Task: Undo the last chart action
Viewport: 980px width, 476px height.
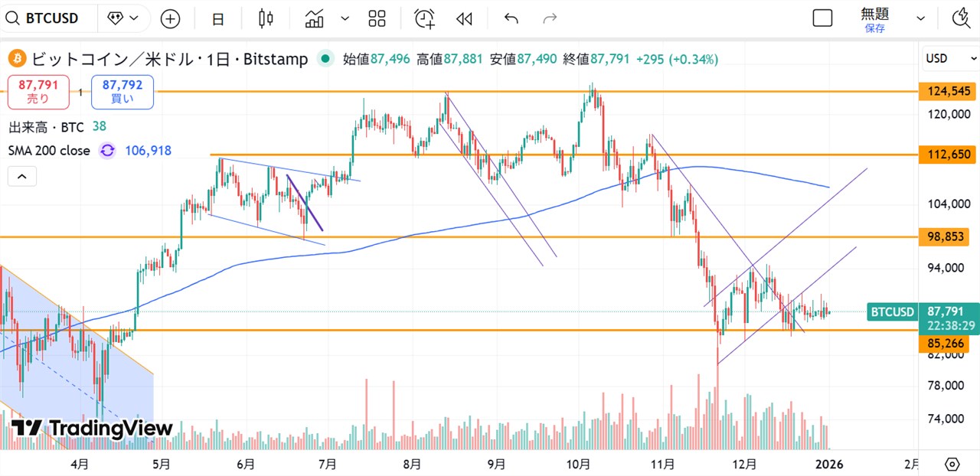Action: click(x=511, y=19)
